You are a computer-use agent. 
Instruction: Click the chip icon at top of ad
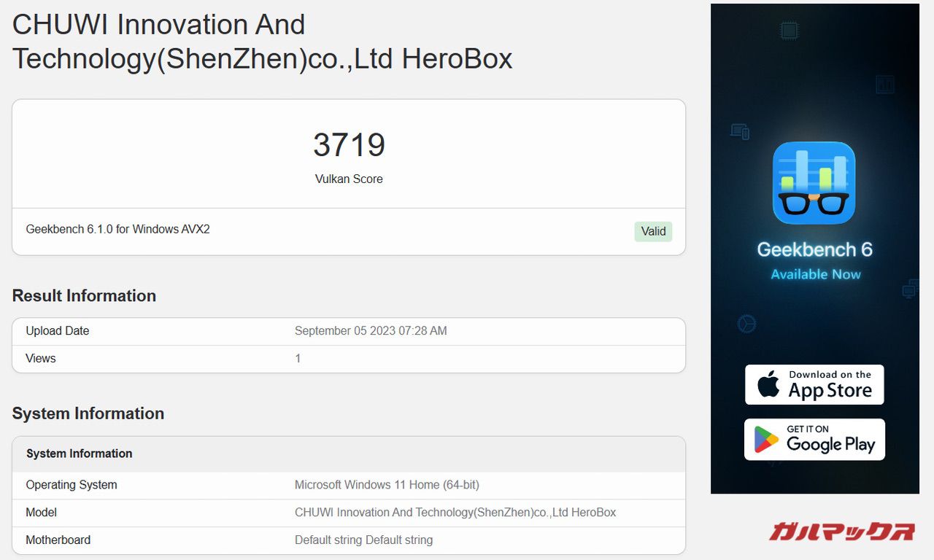pos(788,30)
